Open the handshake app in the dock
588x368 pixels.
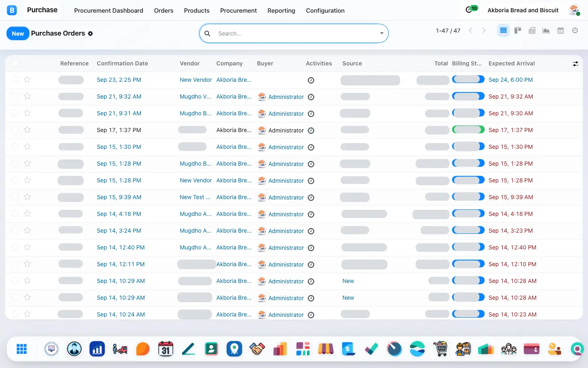257,349
